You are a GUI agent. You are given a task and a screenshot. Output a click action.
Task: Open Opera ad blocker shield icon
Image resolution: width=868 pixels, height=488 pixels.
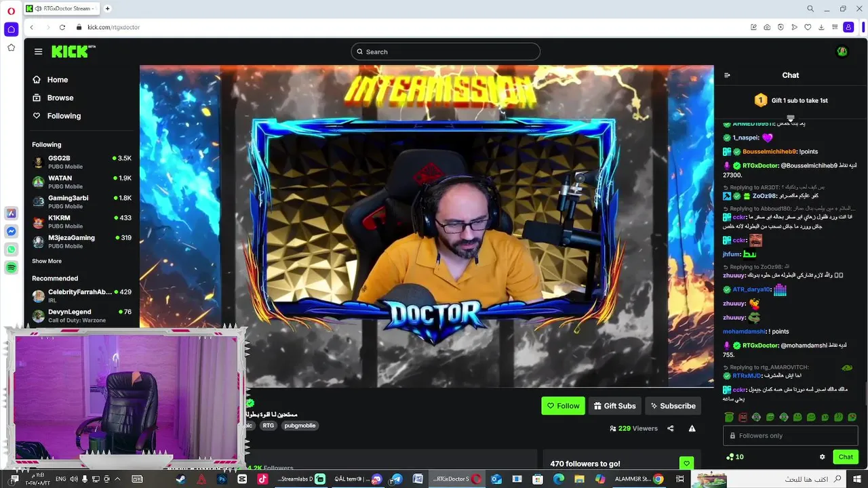781,27
